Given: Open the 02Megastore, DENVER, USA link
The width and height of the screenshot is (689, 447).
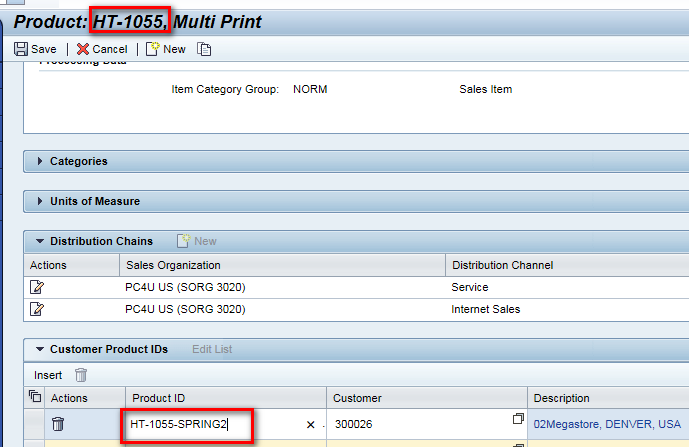Looking at the screenshot, I should coord(606,424).
